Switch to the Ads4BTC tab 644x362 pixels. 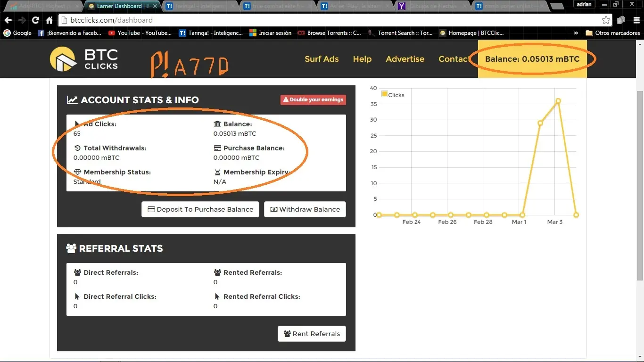tap(42, 6)
